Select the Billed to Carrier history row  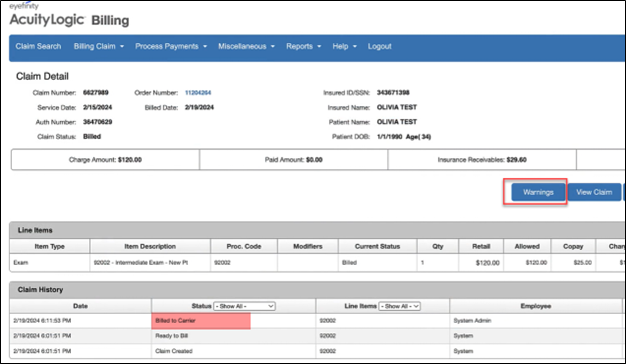pyautogui.click(x=316, y=321)
